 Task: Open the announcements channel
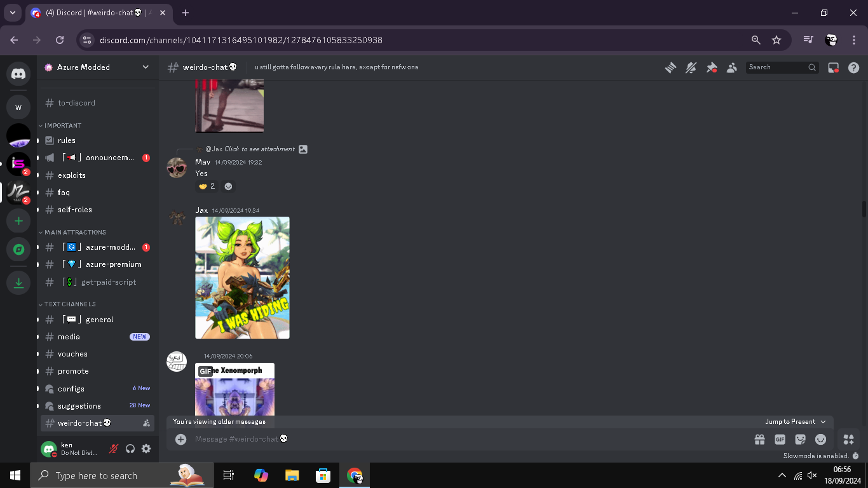coord(98,158)
